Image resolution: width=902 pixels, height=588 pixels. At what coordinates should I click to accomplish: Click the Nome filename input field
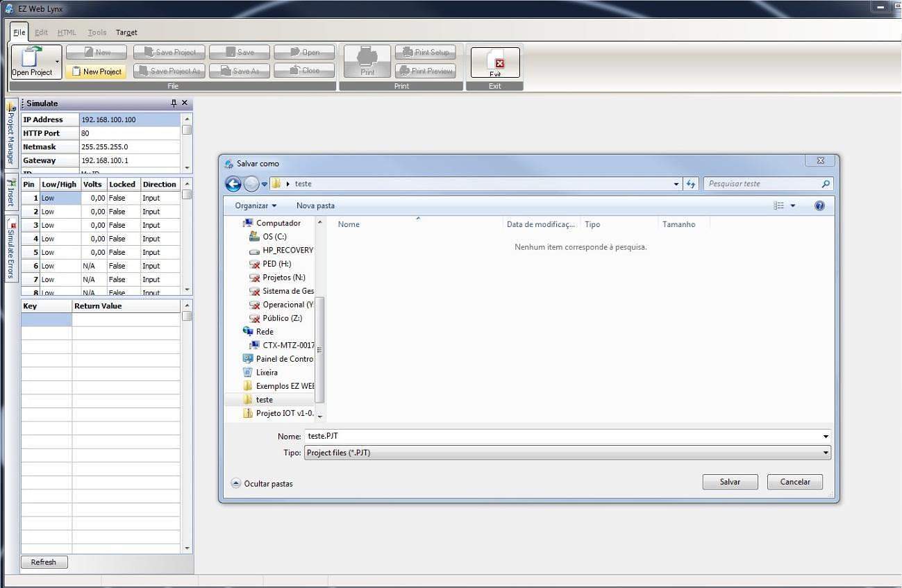point(562,437)
